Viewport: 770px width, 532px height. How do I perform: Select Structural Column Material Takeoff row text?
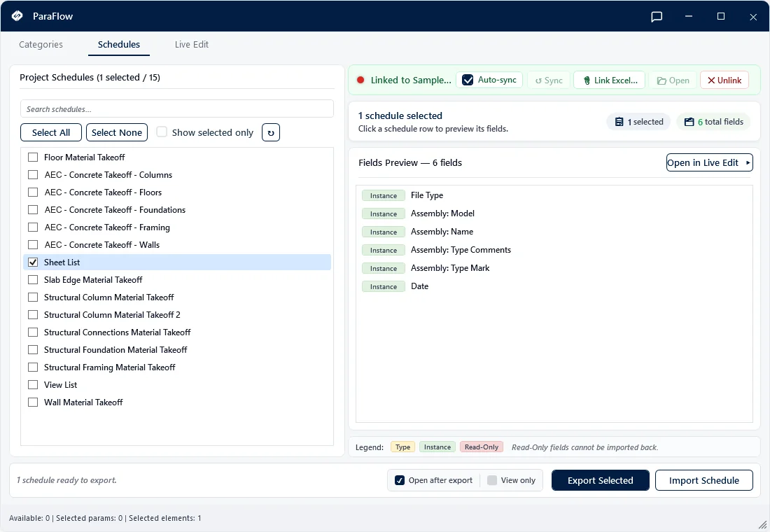(109, 297)
